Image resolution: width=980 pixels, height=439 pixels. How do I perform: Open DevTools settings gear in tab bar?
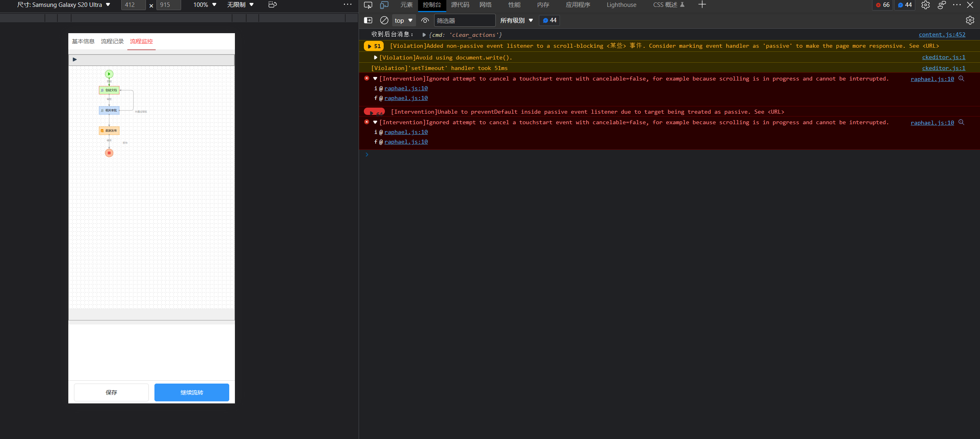point(925,5)
